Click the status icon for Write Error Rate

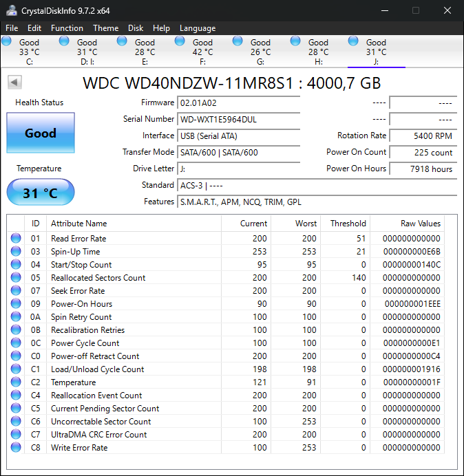(x=16, y=448)
